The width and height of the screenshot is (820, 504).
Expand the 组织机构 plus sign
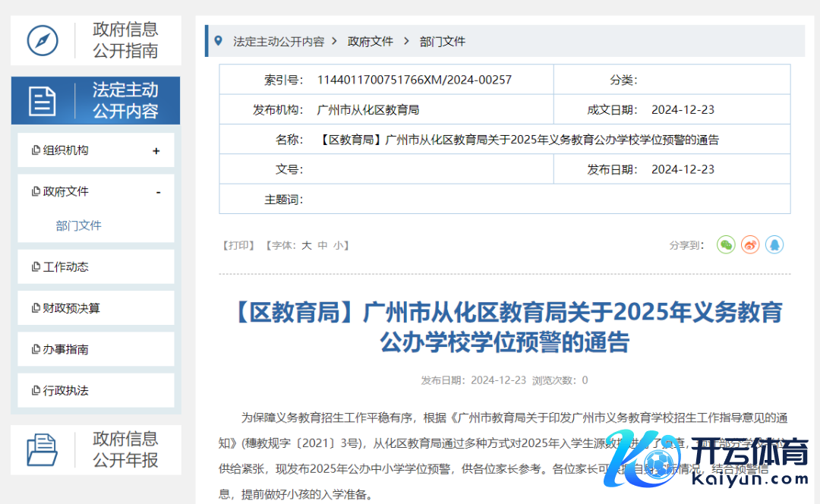pos(156,151)
